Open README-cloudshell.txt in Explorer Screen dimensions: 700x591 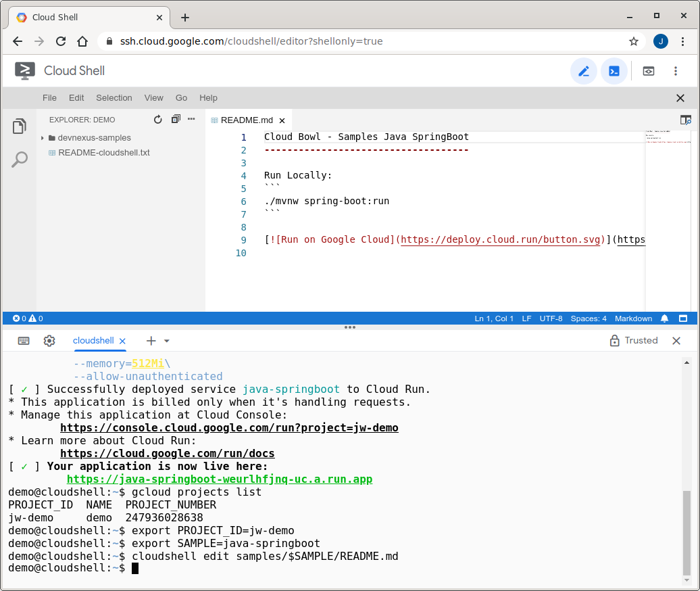(103, 153)
